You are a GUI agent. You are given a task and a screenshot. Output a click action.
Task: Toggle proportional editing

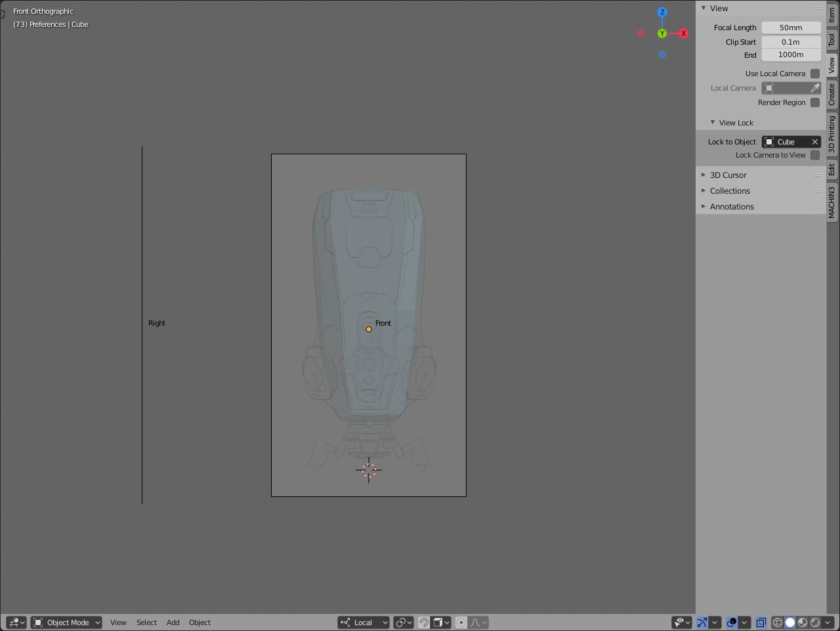461,622
